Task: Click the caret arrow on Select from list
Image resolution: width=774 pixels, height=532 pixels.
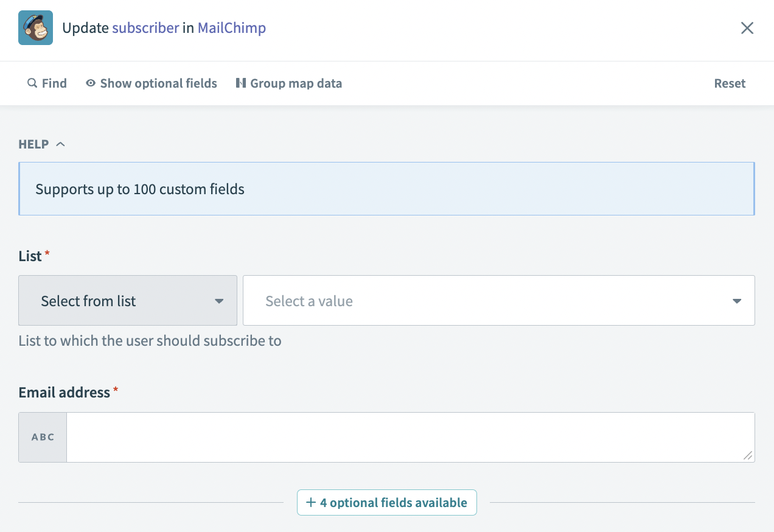Action: click(219, 301)
